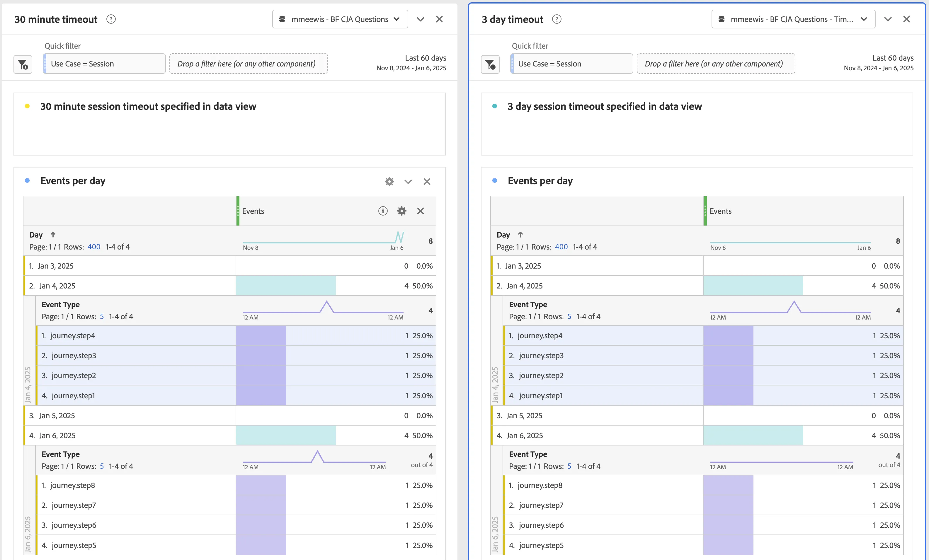Select journey.step8 row in right table
Viewport: 929px width, 560px height.
tap(703, 485)
